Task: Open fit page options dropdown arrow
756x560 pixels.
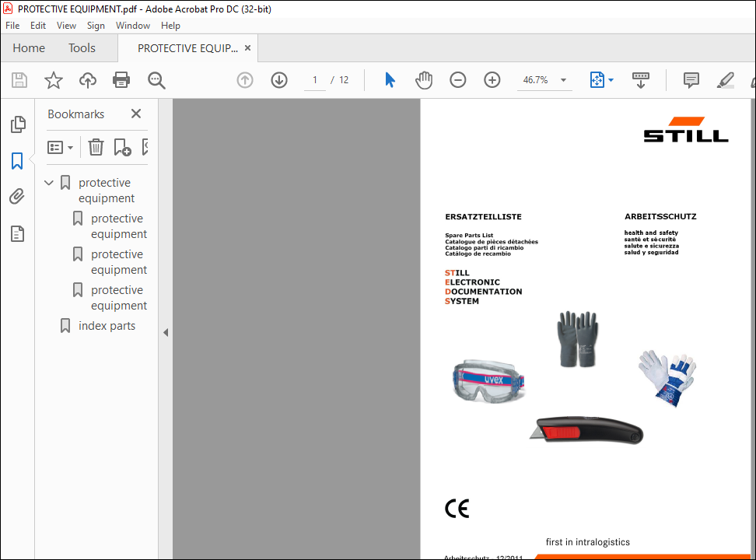Action: 611,80
